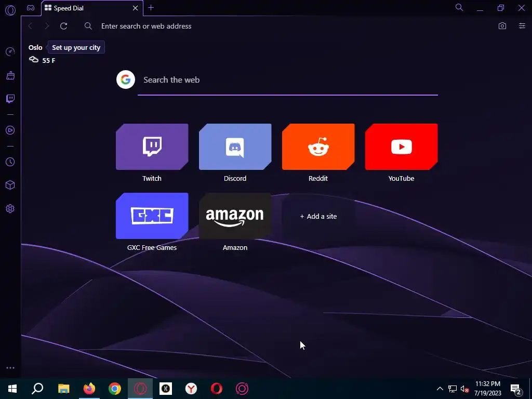
Task: Click the muted volume tray icon
Action: (464, 389)
